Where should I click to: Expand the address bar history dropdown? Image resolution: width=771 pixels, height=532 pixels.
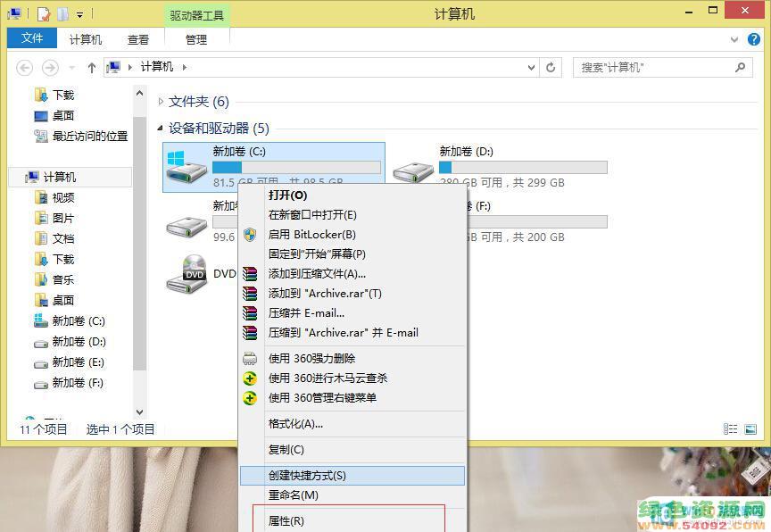click(x=531, y=67)
